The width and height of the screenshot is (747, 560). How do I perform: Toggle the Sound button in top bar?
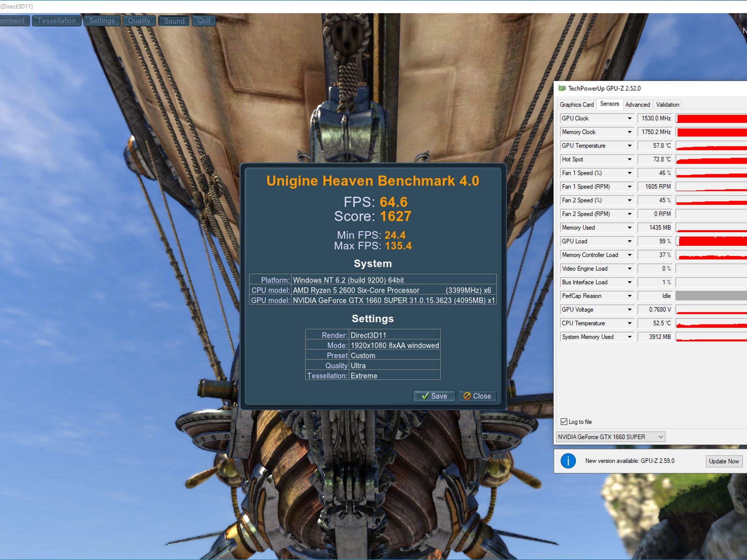(174, 21)
